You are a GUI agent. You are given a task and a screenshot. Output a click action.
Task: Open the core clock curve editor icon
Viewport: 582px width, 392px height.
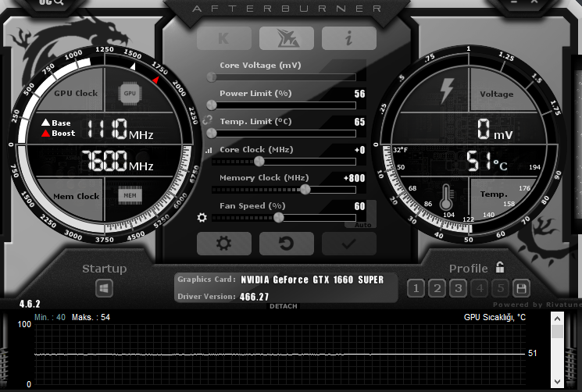pos(209,150)
